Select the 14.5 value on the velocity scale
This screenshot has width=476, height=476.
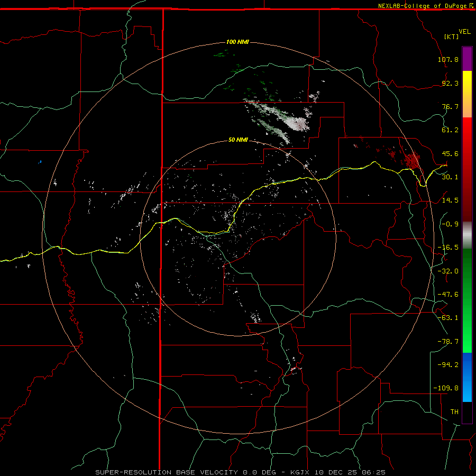pyautogui.click(x=450, y=200)
